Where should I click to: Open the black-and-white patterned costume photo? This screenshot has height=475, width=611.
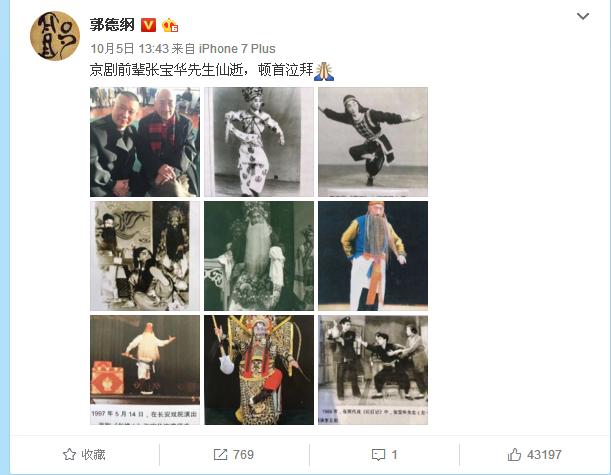click(x=259, y=142)
